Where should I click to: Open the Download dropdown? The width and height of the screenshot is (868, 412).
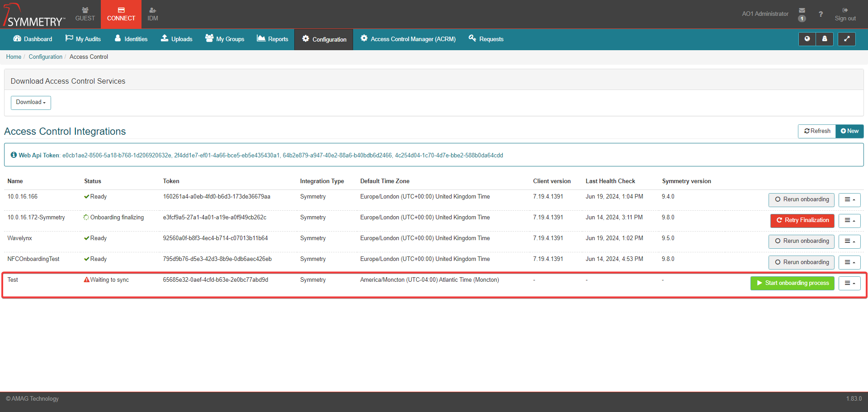[31, 103]
